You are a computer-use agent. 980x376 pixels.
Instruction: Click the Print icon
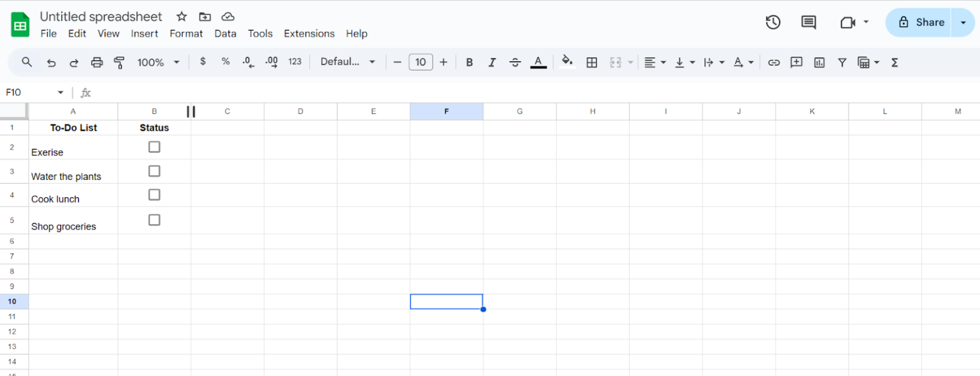click(96, 62)
